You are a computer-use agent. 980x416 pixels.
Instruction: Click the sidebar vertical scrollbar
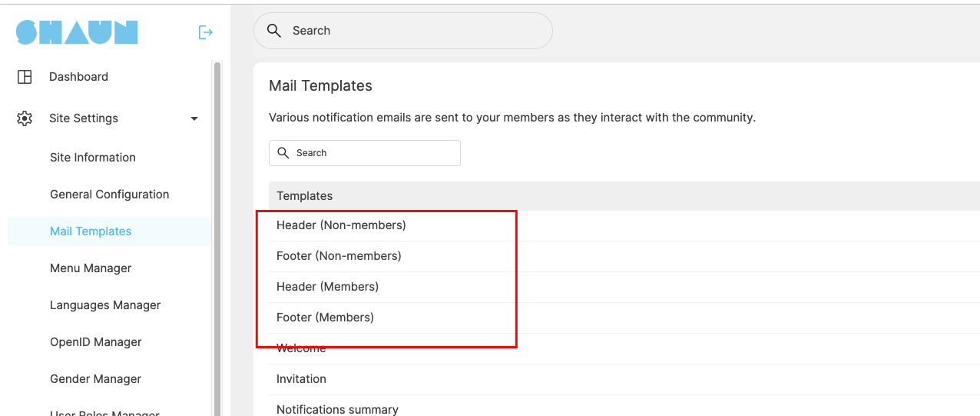pos(217,238)
